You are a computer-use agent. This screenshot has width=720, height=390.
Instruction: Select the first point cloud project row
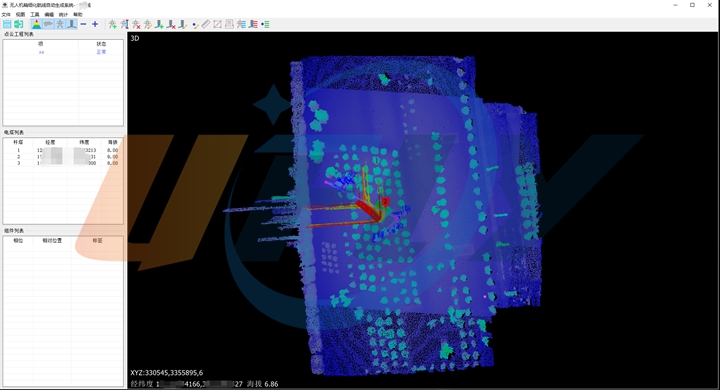[x=63, y=52]
